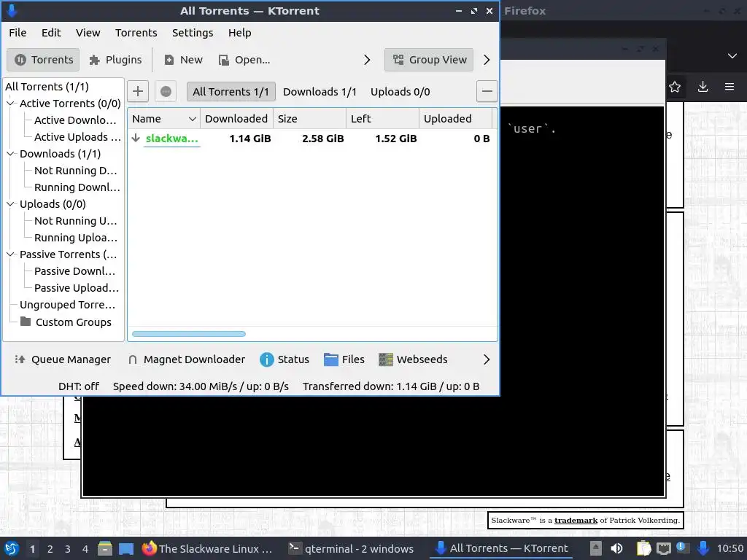747x560 pixels.
Task: Click the Size column header
Action: pyautogui.click(x=309, y=119)
